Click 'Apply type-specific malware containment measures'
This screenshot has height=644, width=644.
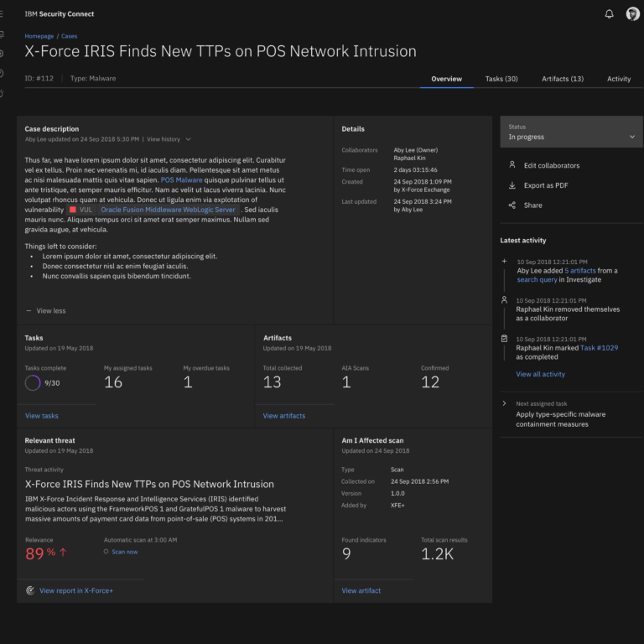(x=561, y=419)
